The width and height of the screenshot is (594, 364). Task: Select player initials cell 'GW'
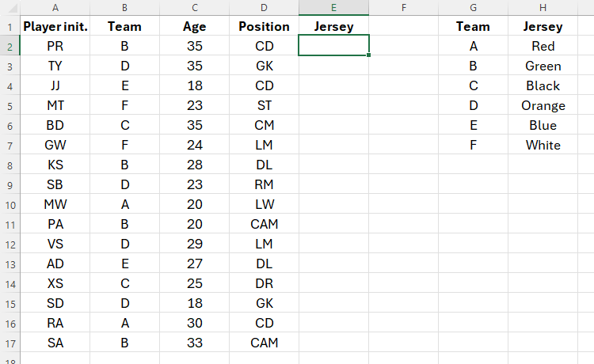55,145
